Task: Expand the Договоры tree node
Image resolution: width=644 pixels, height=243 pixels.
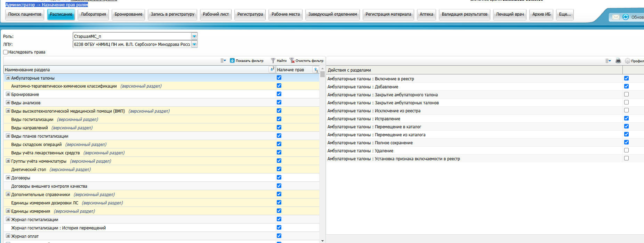Action: point(8,178)
